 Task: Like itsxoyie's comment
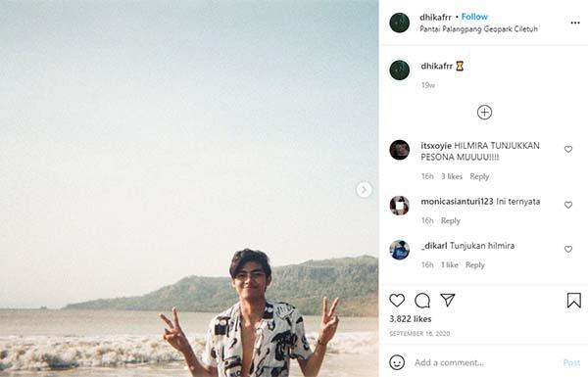(x=568, y=149)
